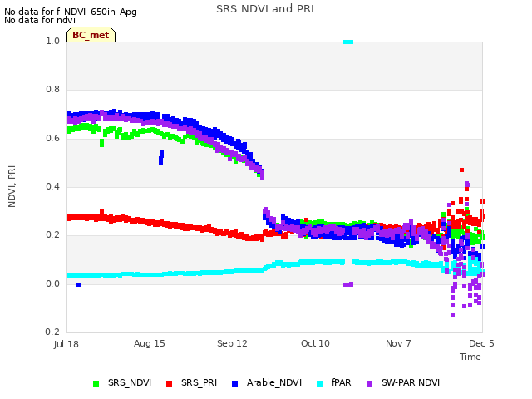Image resolution: width=532 pixels, height=399 pixels.
Task: Click the green SRS_NDVI legend swatch
Action: click(x=96, y=383)
